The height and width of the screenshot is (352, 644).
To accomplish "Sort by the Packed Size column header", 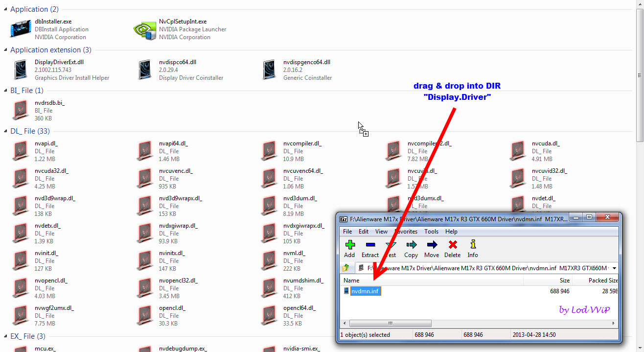I will [596, 281].
